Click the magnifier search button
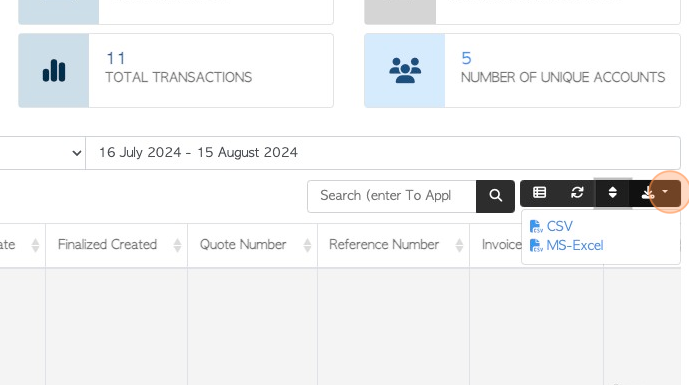The image size is (689, 385). click(x=495, y=196)
